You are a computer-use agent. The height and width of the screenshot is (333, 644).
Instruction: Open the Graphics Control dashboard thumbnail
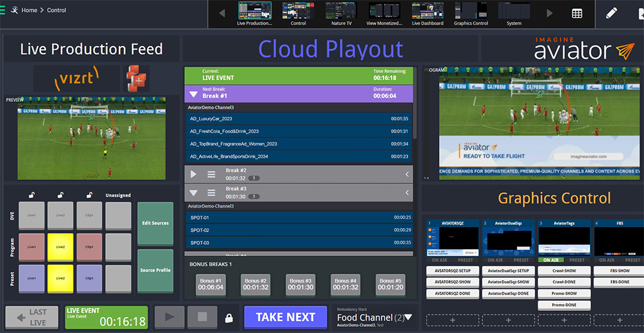470,14
